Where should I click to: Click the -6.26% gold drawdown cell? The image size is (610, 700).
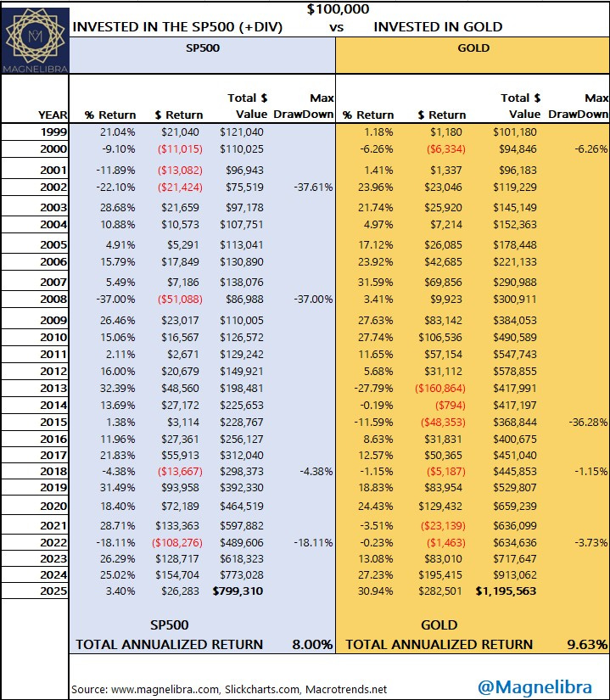[590, 149]
